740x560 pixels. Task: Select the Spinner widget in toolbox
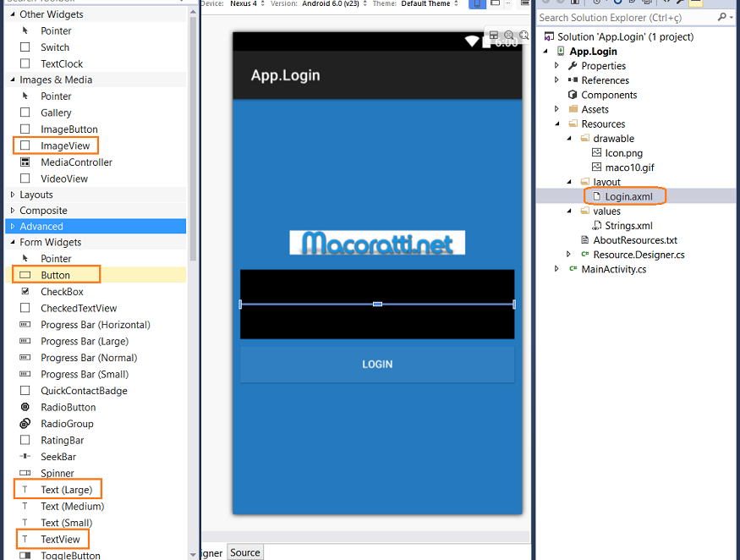57,473
